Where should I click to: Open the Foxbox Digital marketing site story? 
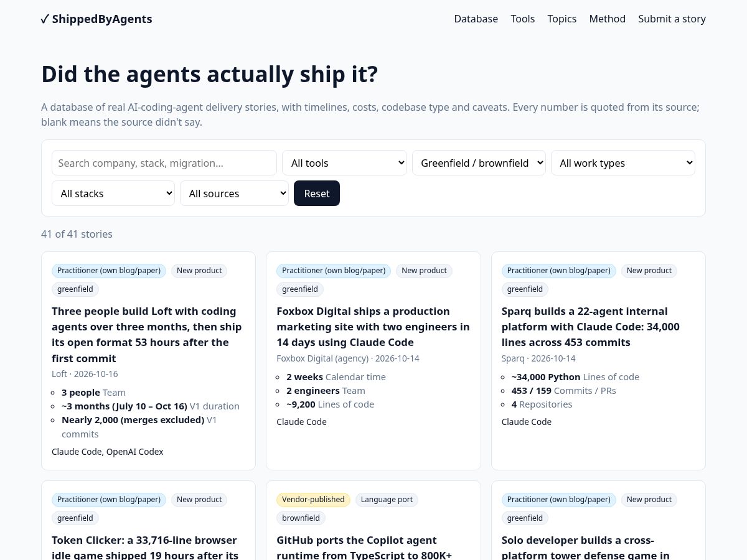pos(373,327)
